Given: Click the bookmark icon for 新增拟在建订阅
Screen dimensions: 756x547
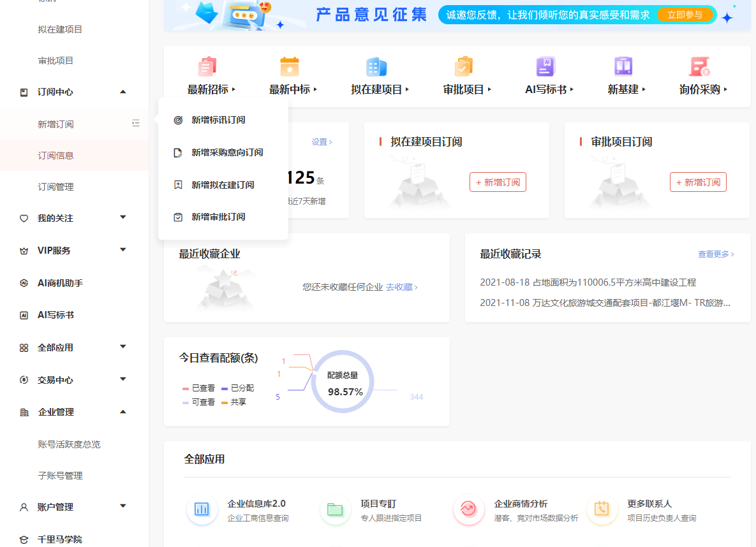Looking at the screenshot, I should click(x=178, y=185).
